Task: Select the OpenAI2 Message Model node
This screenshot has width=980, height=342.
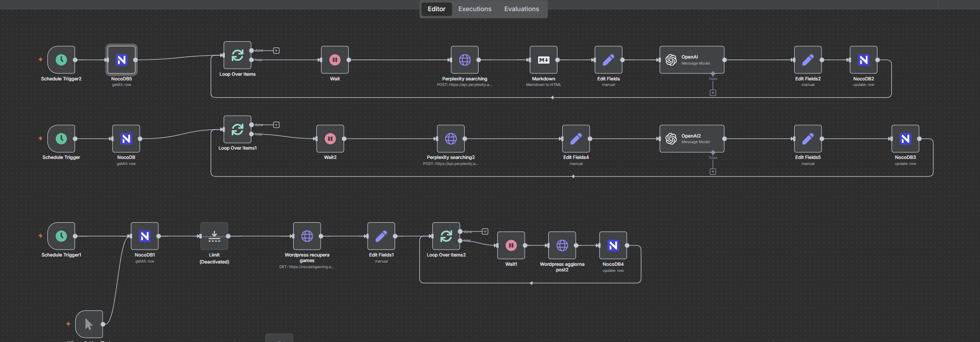Action: [691, 138]
